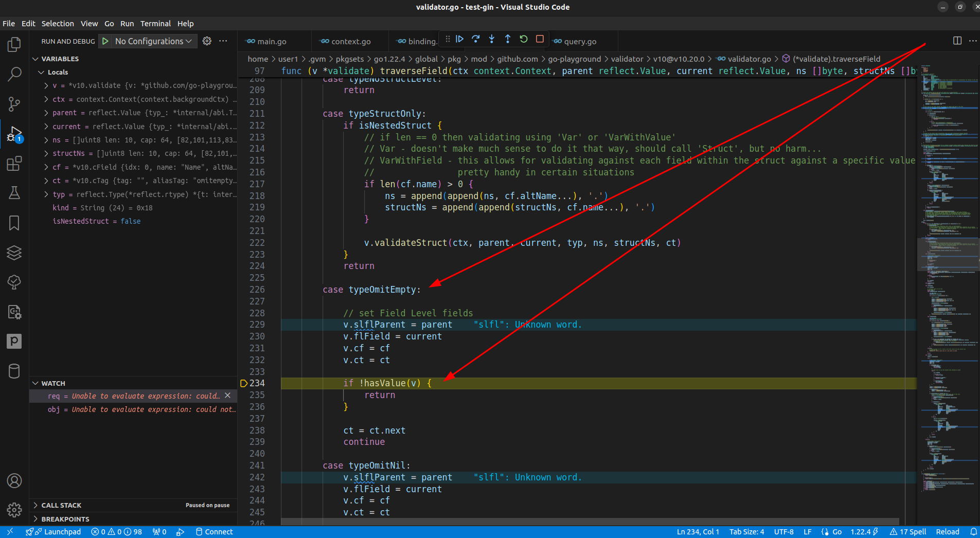Select the UTF-8 encoding indicator
The height and width of the screenshot is (538, 980).
point(783,532)
